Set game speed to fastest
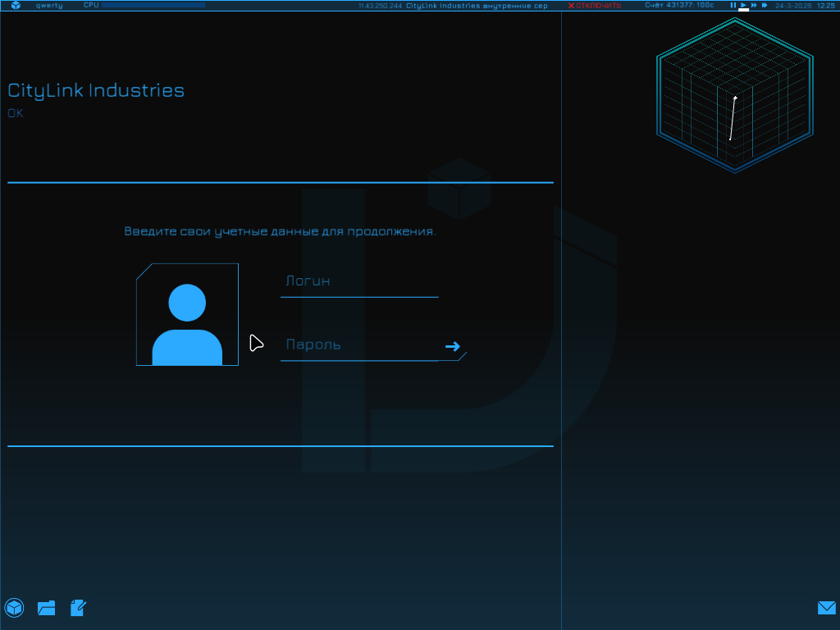The width and height of the screenshot is (840, 630). 765,5
